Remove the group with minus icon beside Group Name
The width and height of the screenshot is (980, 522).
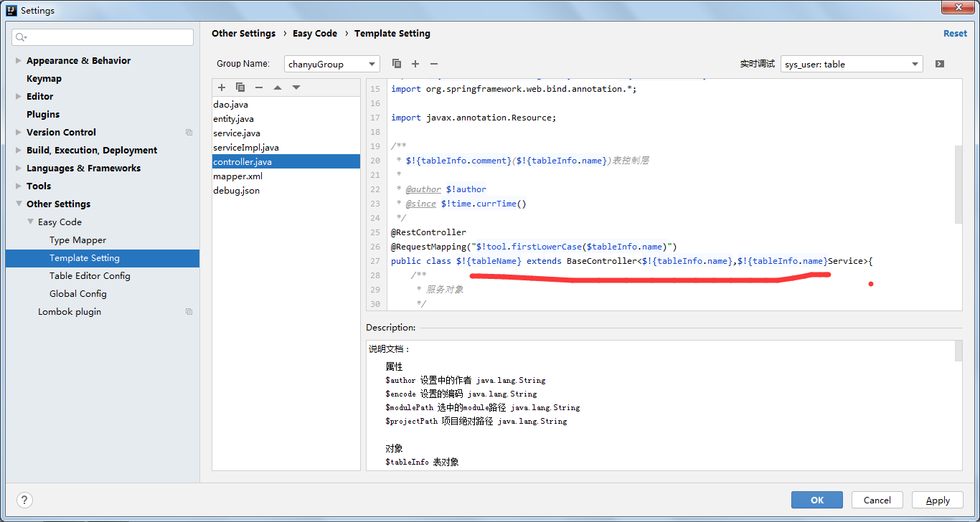[434, 64]
